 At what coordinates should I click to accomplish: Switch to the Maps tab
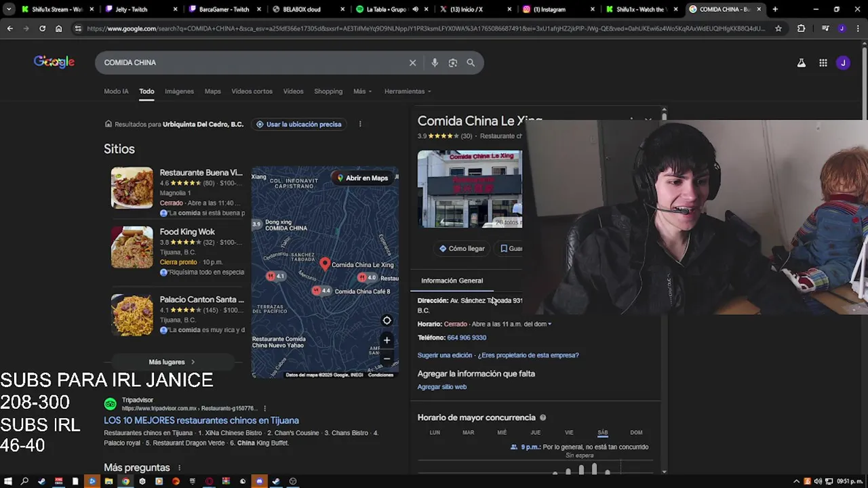213,91
